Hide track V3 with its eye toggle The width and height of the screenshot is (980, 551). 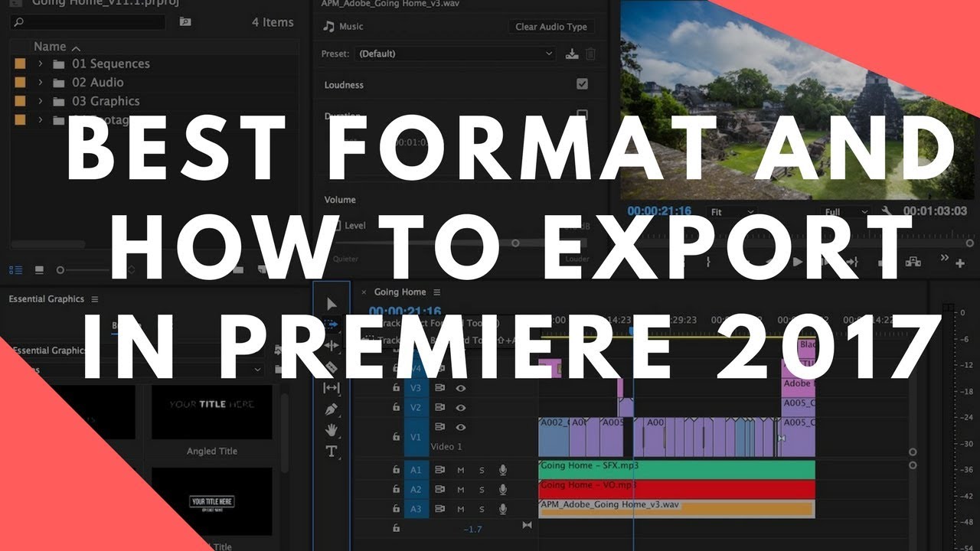[x=461, y=388]
